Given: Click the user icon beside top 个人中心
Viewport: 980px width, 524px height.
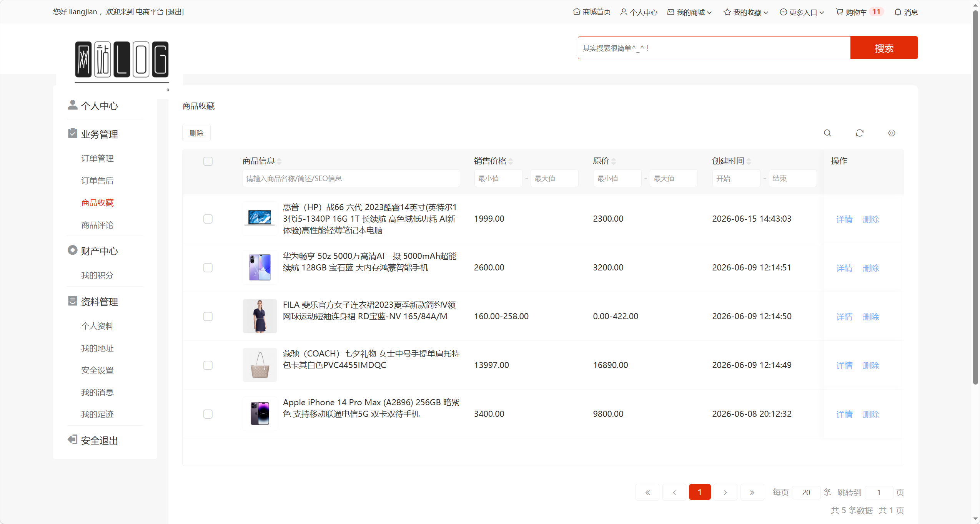Looking at the screenshot, I should [x=624, y=12].
